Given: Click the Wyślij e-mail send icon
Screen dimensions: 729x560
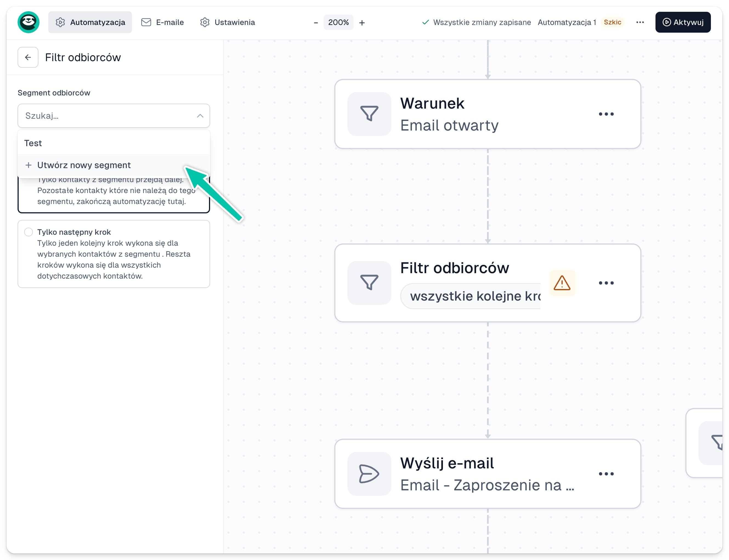Looking at the screenshot, I should (369, 474).
